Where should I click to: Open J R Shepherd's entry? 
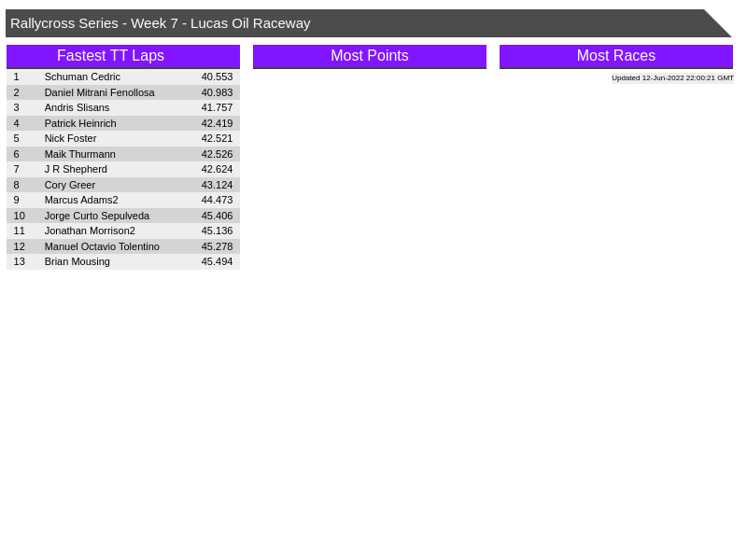(x=76, y=169)
